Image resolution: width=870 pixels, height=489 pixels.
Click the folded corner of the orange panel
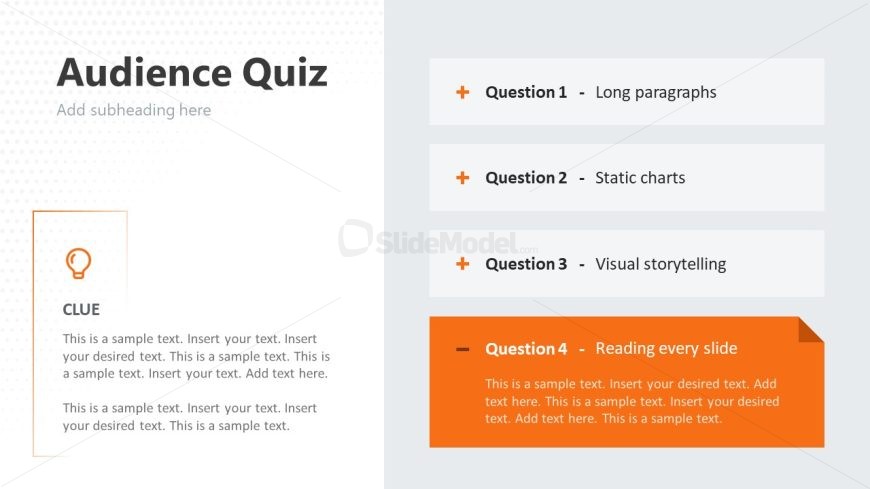(811, 330)
